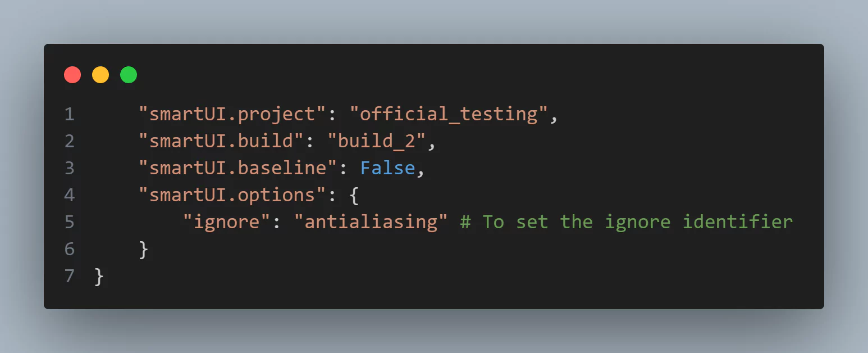Click the blue False keyword
868x353 pixels.
387,168
